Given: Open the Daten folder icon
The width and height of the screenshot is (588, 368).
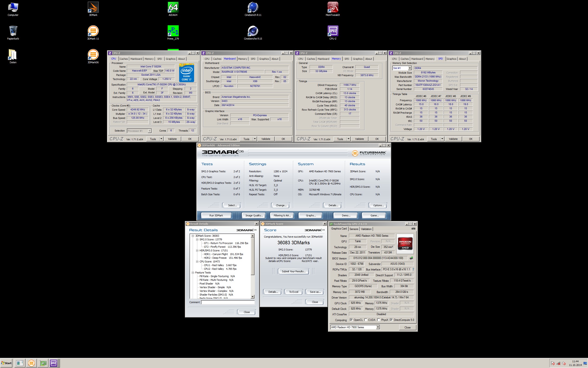Looking at the screenshot, I should pos(13,57).
